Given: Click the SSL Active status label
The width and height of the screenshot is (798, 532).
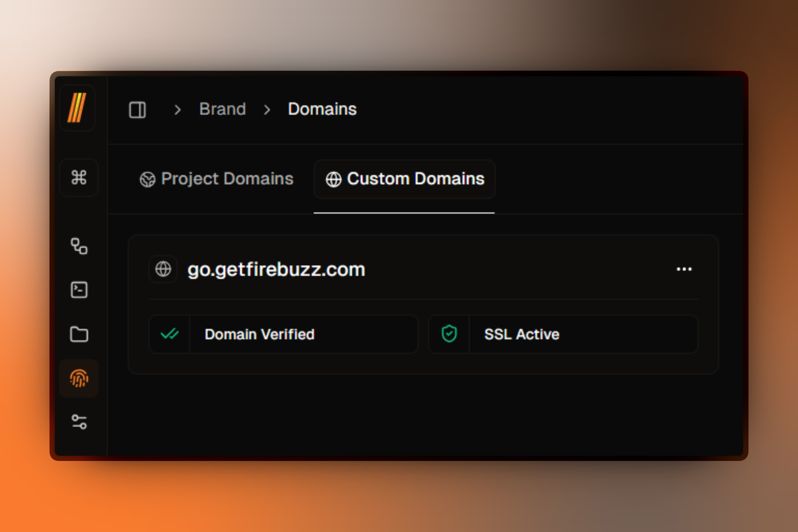Looking at the screenshot, I should [x=522, y=335].
